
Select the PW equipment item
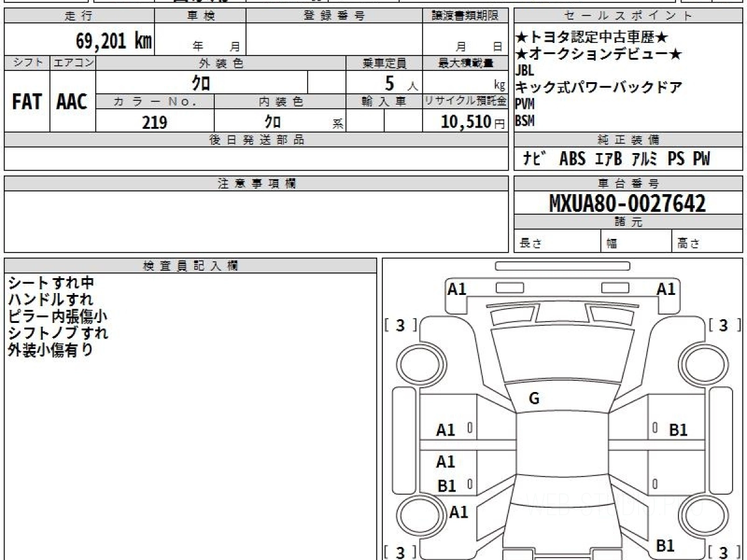coord(702,159)
